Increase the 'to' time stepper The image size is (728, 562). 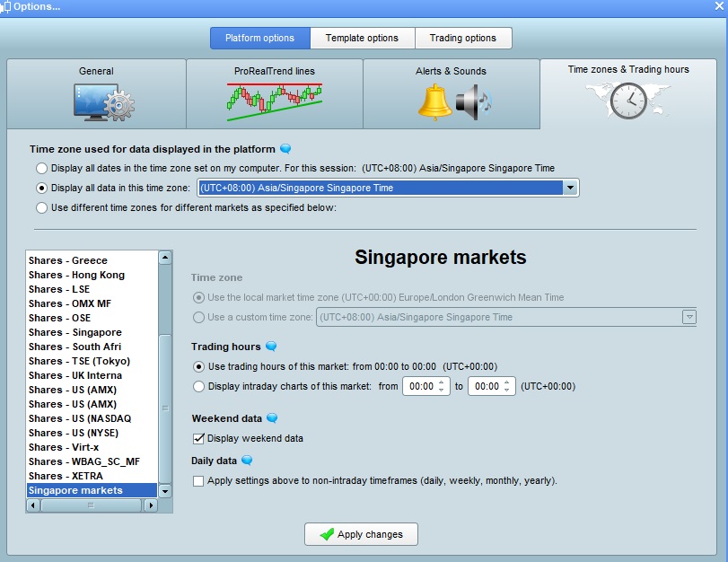pos(506,382)
